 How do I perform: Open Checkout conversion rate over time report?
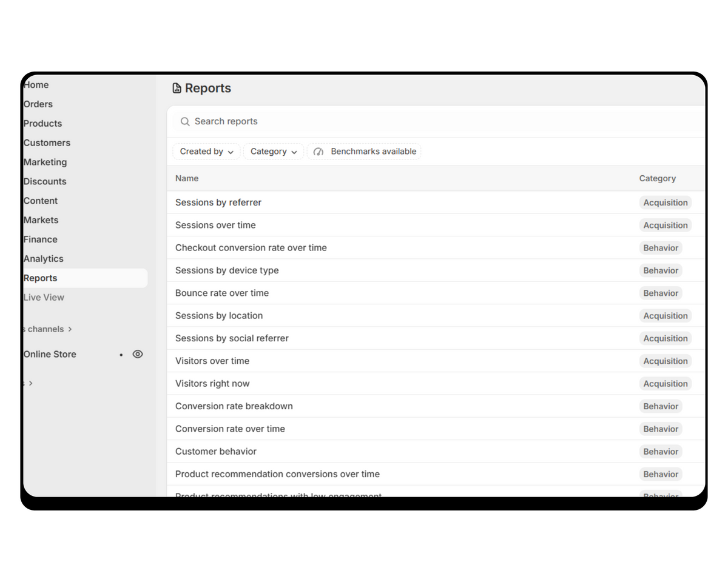(x=251, y=248)
